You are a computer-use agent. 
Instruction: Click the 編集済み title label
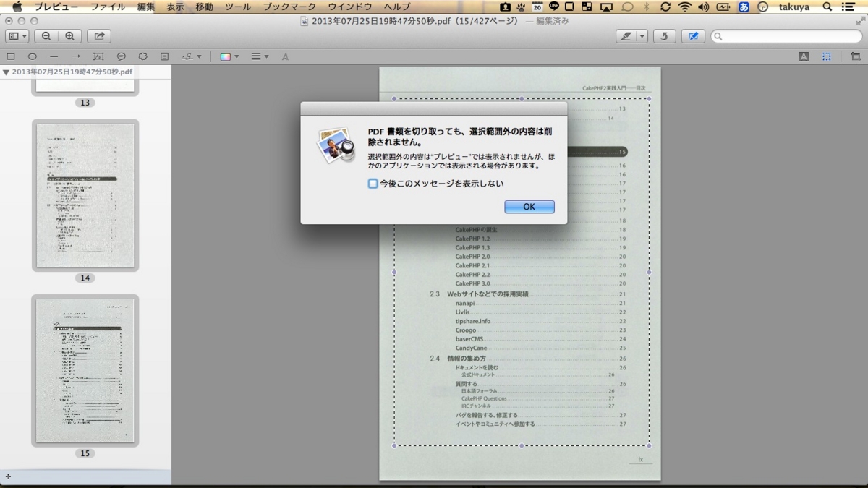pyautogui.click(x=553, y=21)
